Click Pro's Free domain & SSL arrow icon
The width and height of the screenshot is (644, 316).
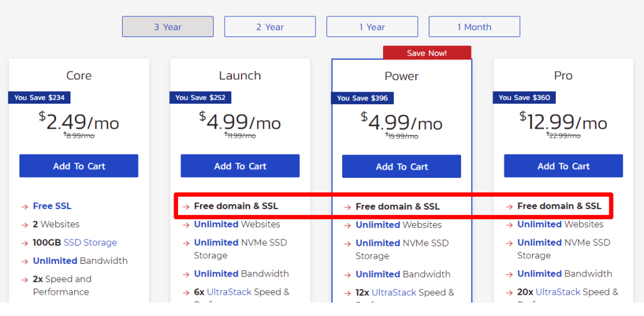point(508,206)
